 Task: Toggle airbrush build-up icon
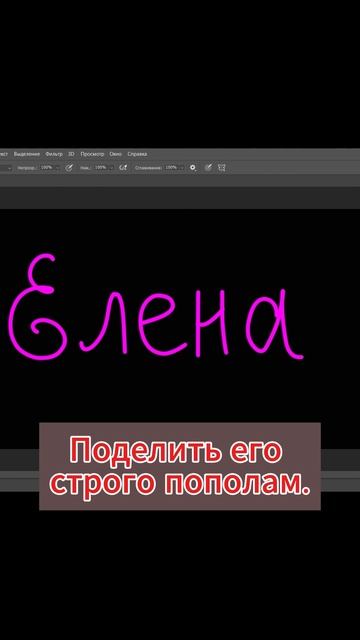(123, 167)
